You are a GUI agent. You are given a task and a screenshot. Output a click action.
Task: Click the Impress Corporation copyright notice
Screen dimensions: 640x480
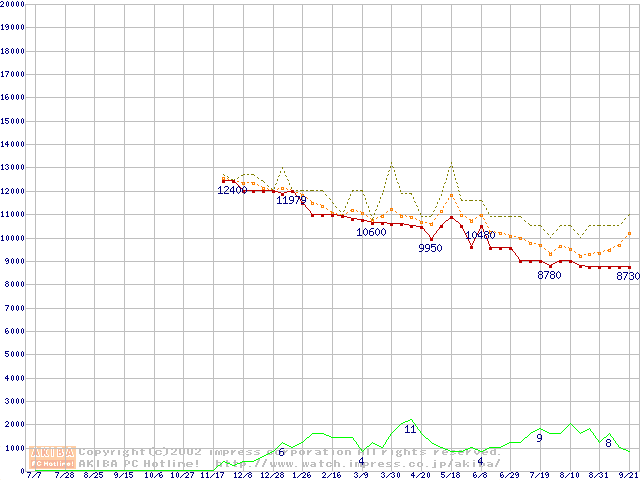[290, 452]
